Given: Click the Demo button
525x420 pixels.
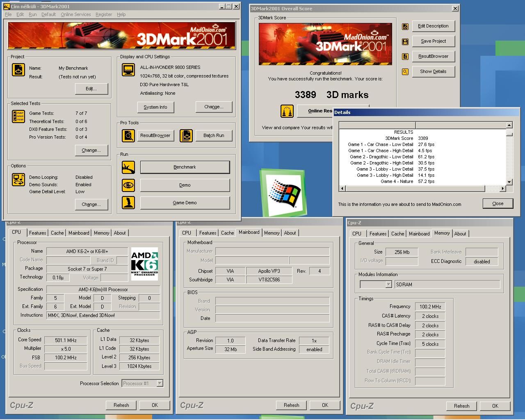Looking at the screenshot, I should [185, 185].
